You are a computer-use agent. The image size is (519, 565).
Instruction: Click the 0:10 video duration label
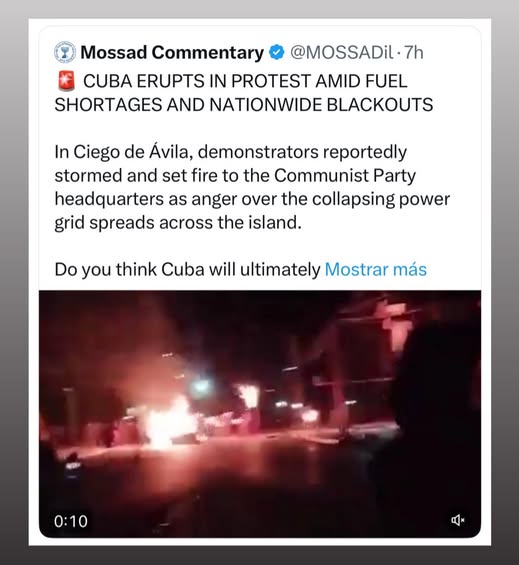[71, 521]
